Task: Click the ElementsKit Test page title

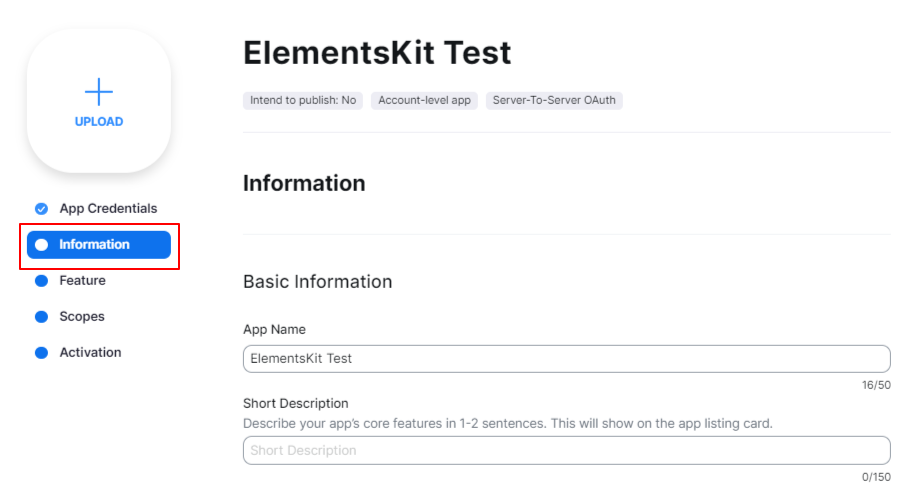Action: tap(377, 53)
